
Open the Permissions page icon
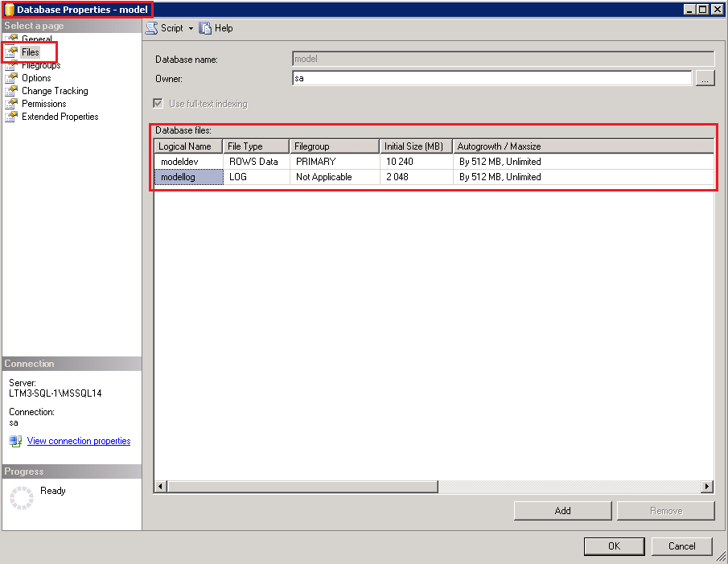(x=10, y=104)
